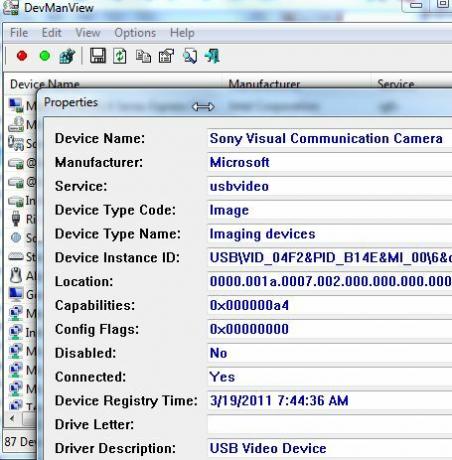Open the File menu

point(19,33)
